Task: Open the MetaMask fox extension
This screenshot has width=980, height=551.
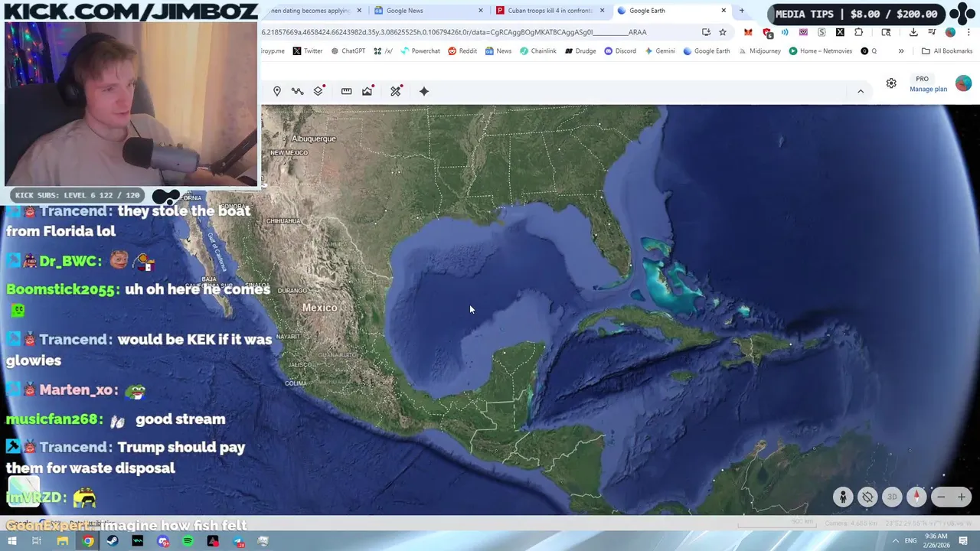Action: tap(748, 32)
